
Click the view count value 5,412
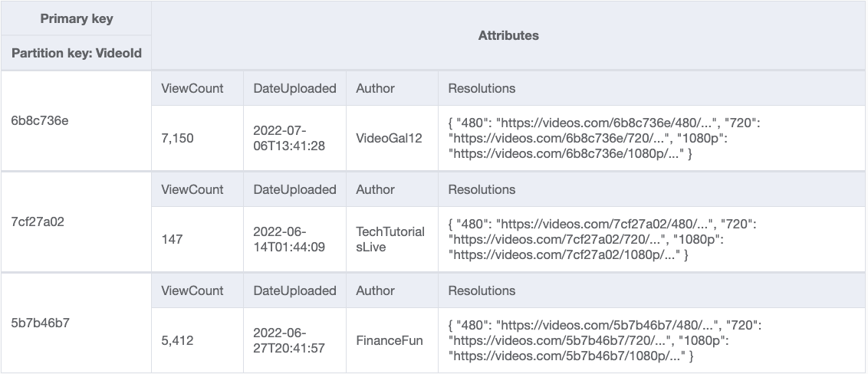178,340
